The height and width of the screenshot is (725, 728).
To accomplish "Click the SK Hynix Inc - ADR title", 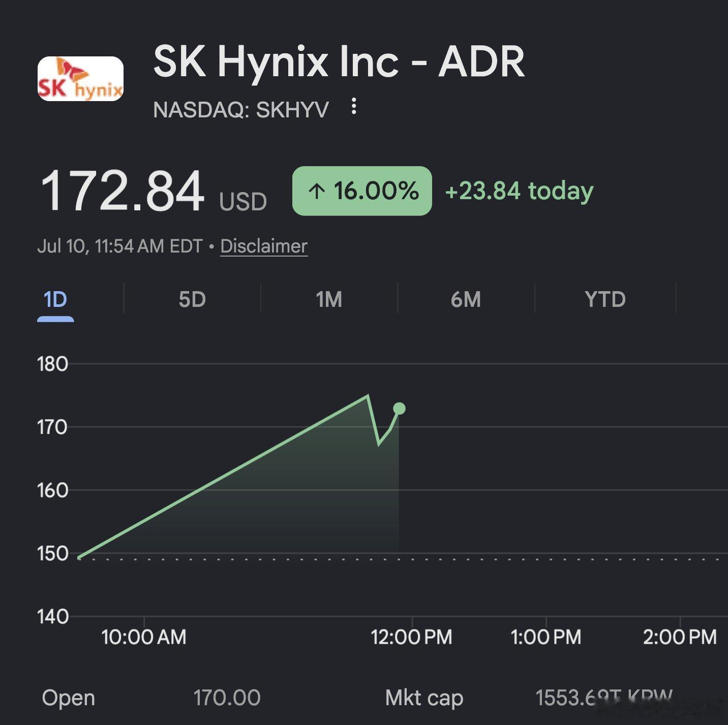I will pos(339,61).
